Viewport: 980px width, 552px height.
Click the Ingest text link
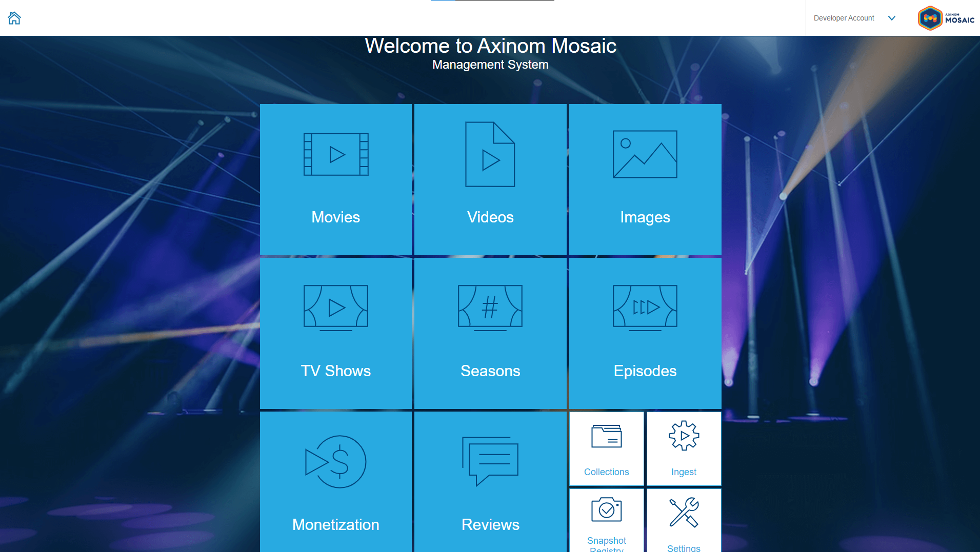click(x=684, y=472)
